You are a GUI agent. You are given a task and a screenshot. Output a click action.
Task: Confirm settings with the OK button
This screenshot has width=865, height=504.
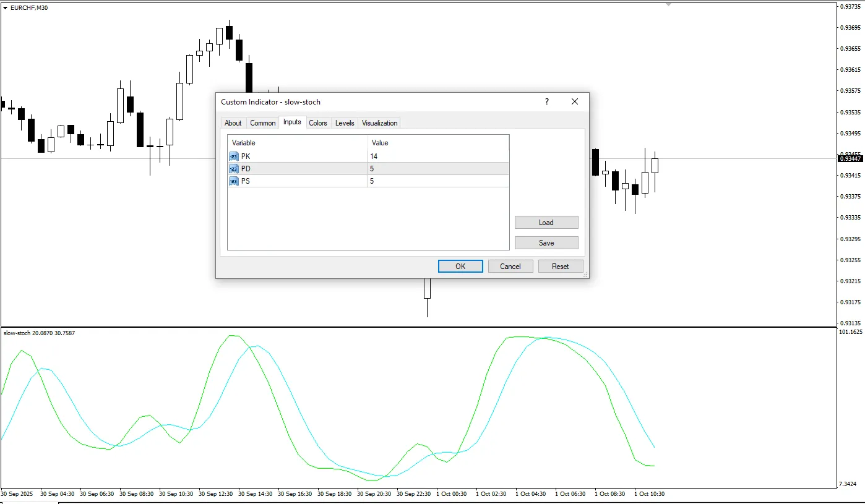(x=460, y=267)
